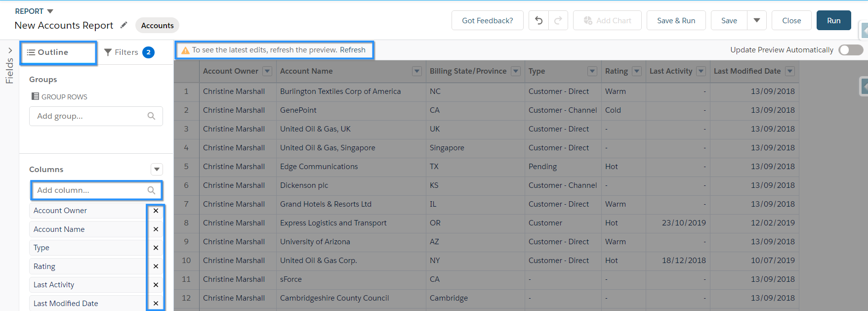Click search icon in Add column field
Viewport: 868px width, 311px height.
pyautogui.click(x=151, y=190)
